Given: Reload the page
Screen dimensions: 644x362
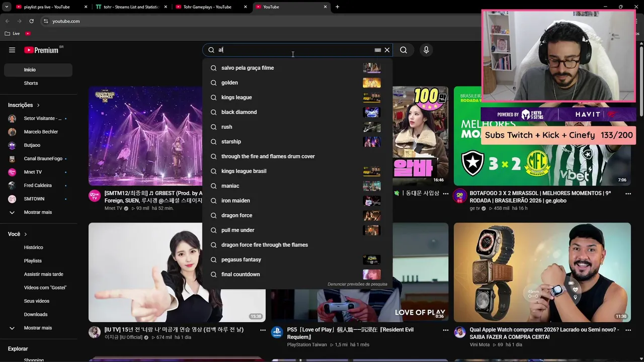Looking at the screenshot, I should click(31, 21).
